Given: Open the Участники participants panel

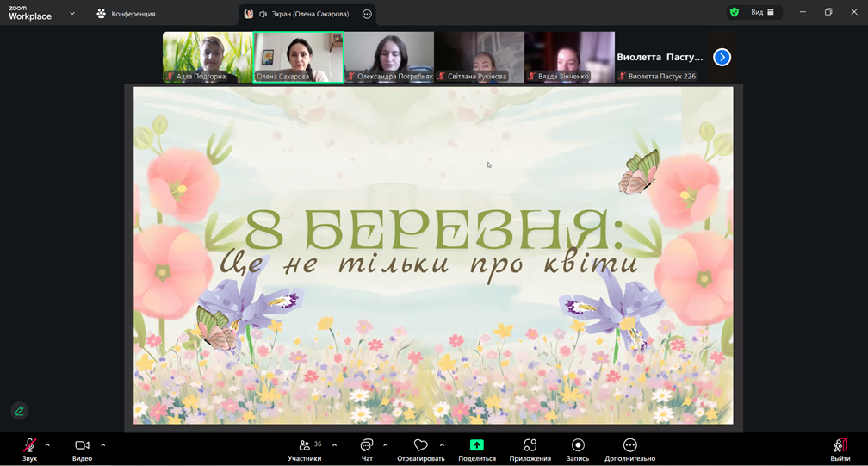Looking at the screenshot, I should (305, 446).
